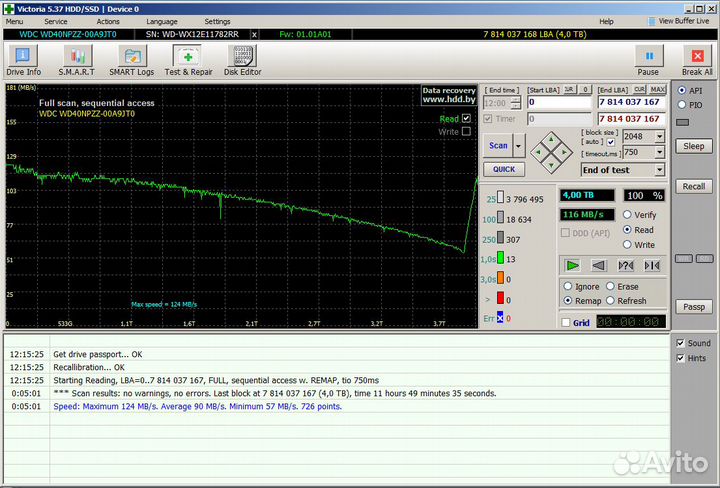Switch the access mode to PIO
The height and width of the screenshot is (488, 720).
click(682, 104)
